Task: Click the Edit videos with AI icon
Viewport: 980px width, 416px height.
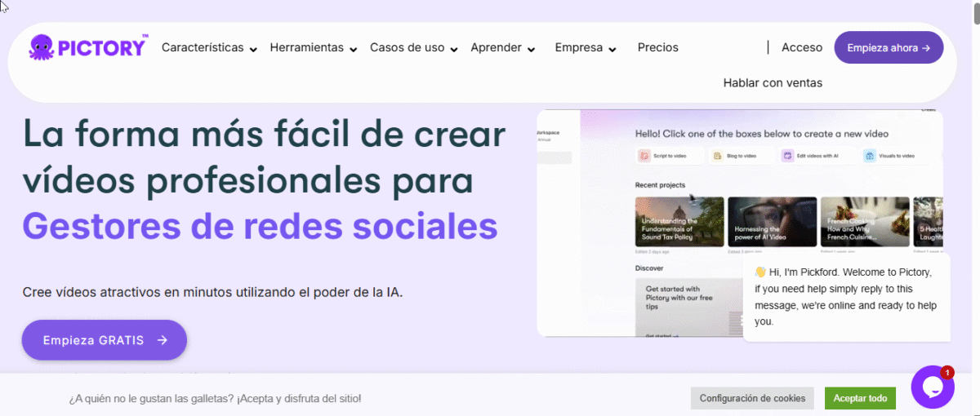Action: coord(787,155)
